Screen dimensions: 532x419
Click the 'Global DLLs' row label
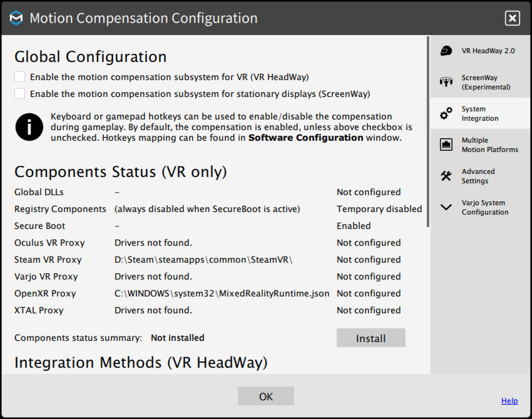(x=39, y=192)
